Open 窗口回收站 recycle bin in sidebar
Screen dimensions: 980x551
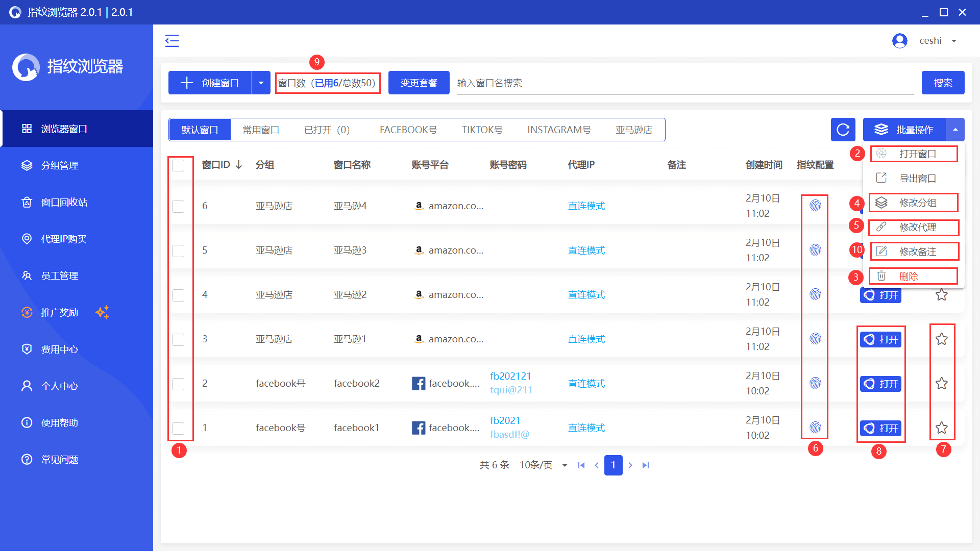[64, 203]
